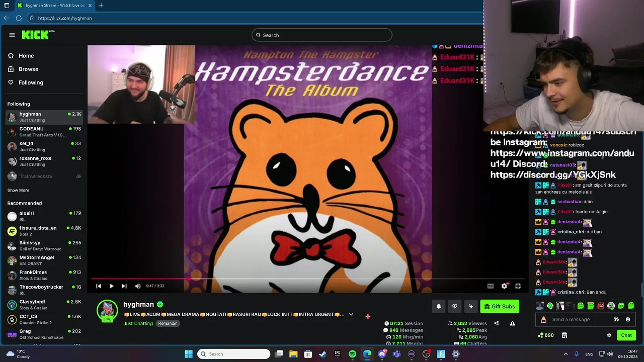
Task: Open a new browser tab
Action: 101,6
